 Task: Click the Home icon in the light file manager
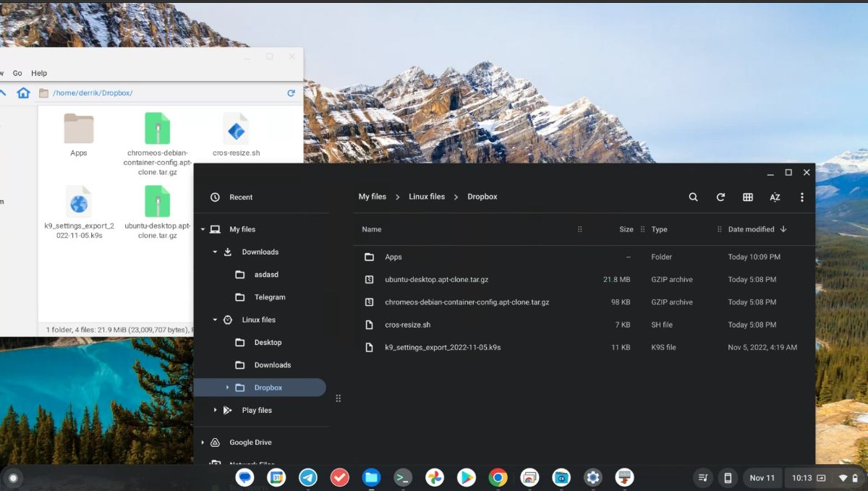[25, 93]
